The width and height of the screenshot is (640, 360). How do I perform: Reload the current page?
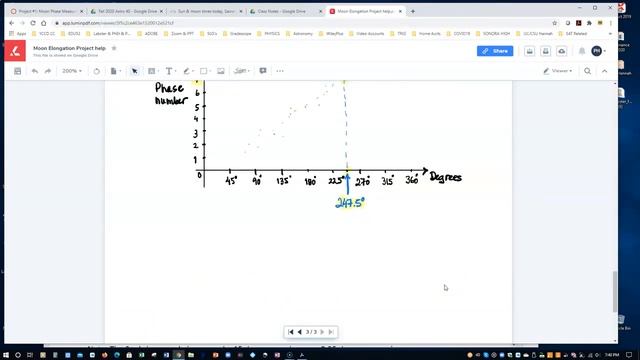tap(33, 23)
